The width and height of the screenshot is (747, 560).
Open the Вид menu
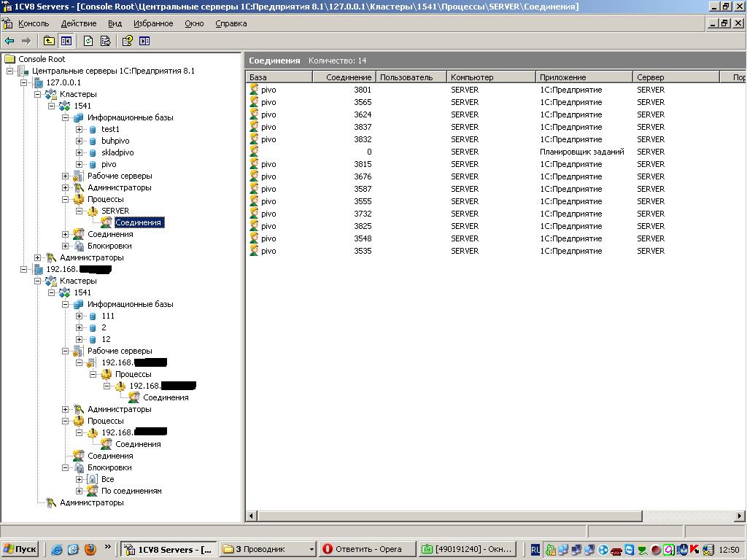[x=115, y=23]
